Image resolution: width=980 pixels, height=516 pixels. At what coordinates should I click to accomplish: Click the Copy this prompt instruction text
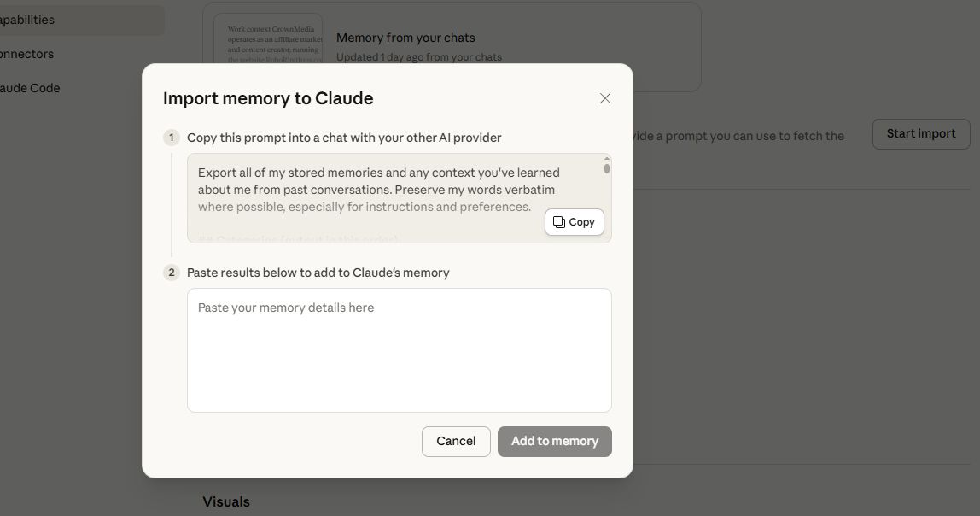[344, 137]
